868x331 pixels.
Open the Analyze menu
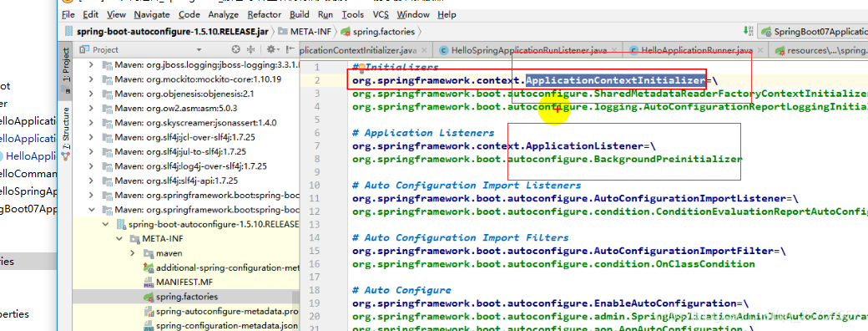[x=224, y=14]
